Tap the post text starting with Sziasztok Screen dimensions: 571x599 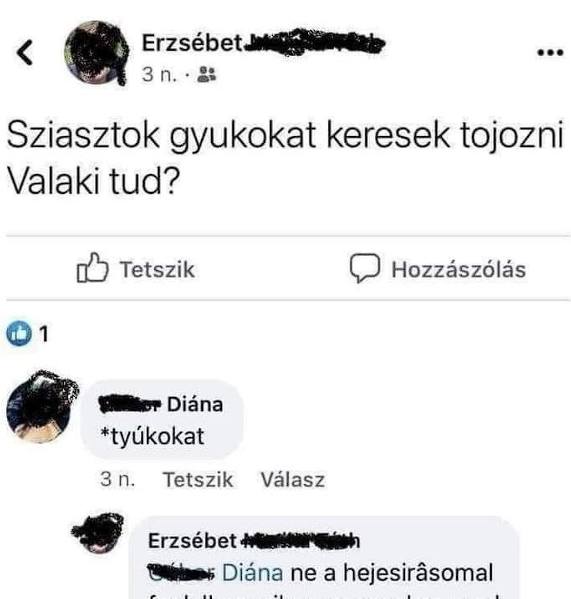pyautogui.click(x=285, y=158)
